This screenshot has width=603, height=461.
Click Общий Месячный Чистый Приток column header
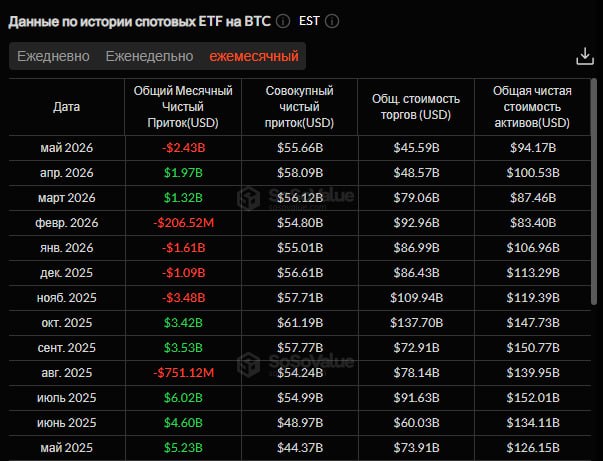point(183,107)
